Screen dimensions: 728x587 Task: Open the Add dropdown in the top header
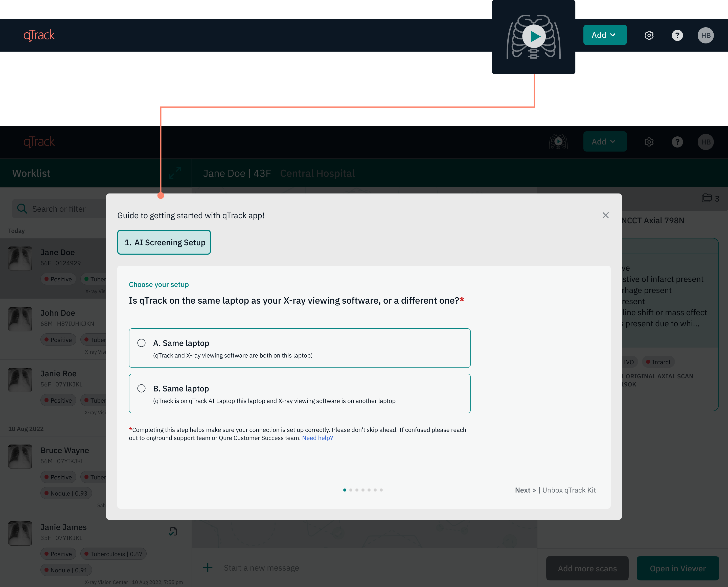point(605,35)
